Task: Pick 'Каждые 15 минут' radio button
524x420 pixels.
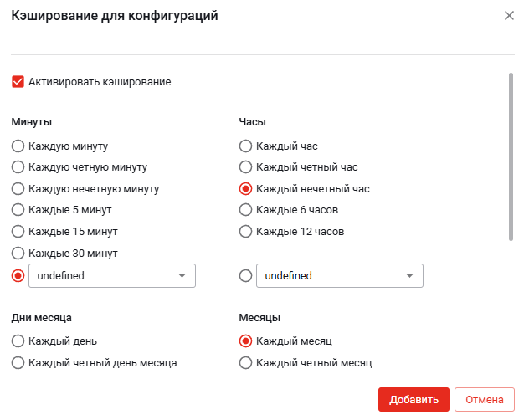Action: tap(18, 232)
